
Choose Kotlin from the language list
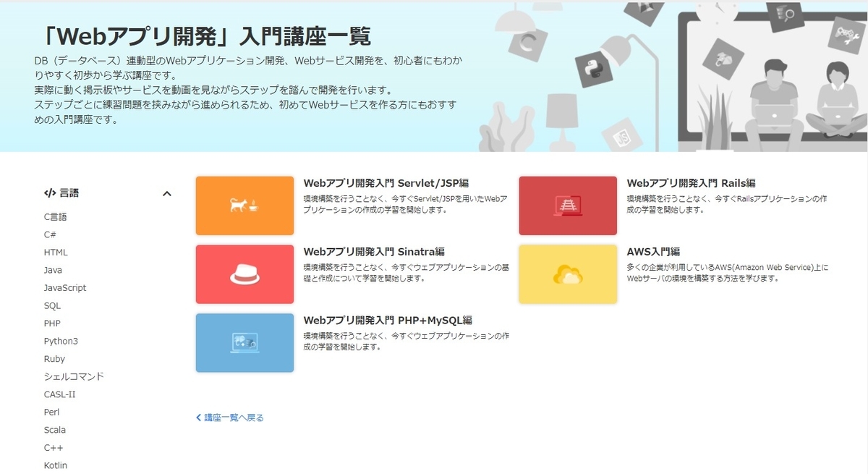[55, 465]
